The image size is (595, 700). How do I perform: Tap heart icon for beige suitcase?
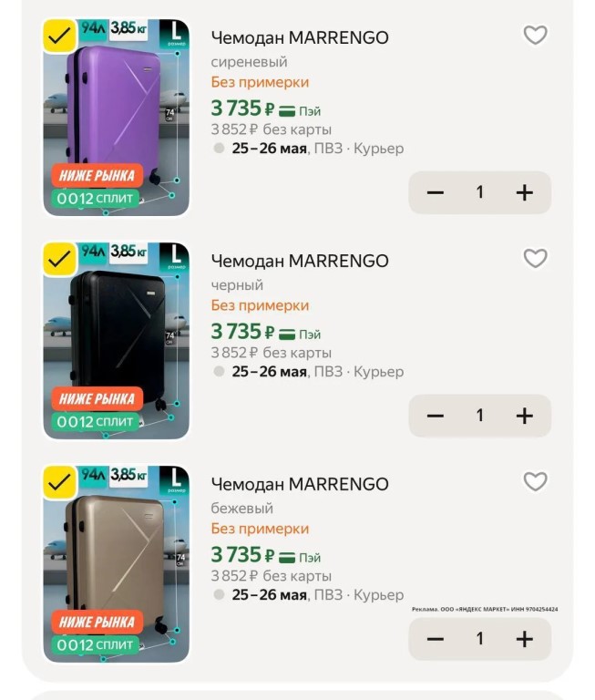tap(535, 482)
